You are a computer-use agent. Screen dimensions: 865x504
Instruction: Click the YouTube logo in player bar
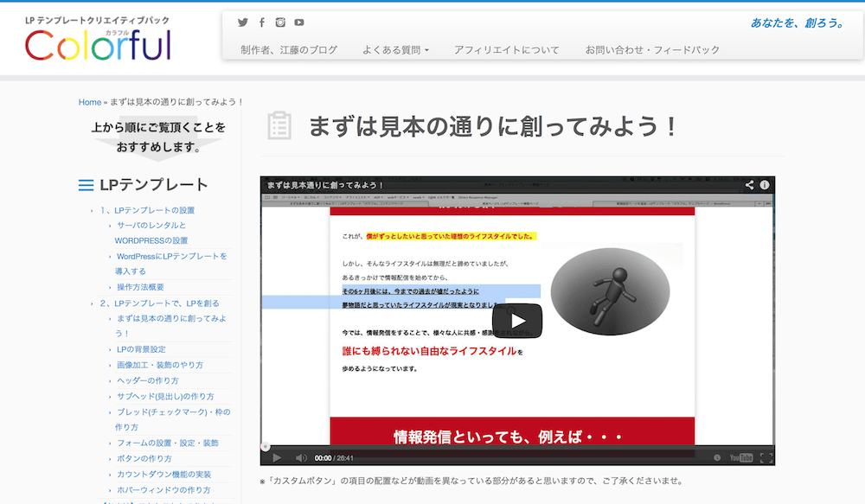(x=741, y=457)
